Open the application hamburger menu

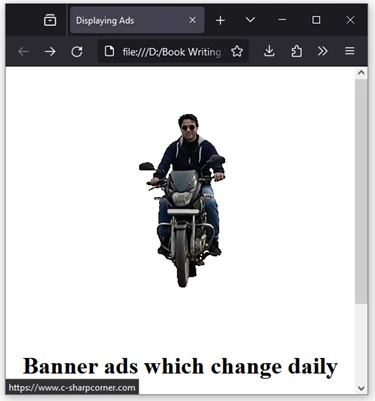click(x=349, y=51)
